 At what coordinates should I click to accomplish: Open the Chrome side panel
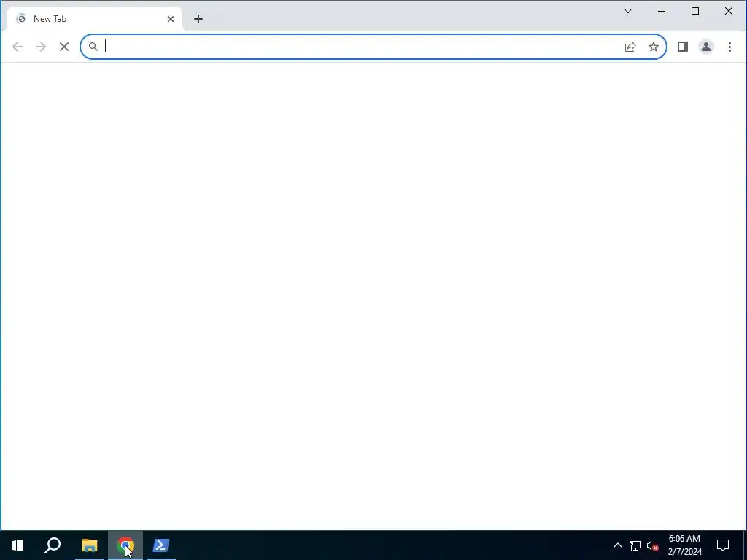pos(683,47)
